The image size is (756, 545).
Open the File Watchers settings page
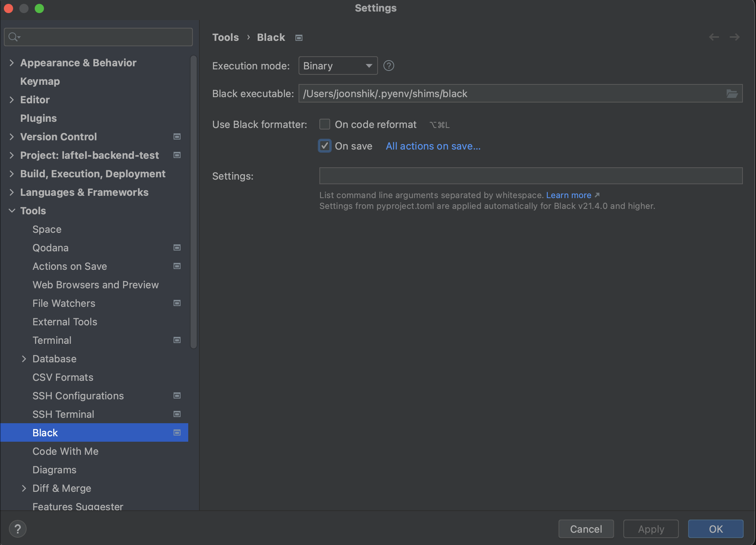(64, 303)
